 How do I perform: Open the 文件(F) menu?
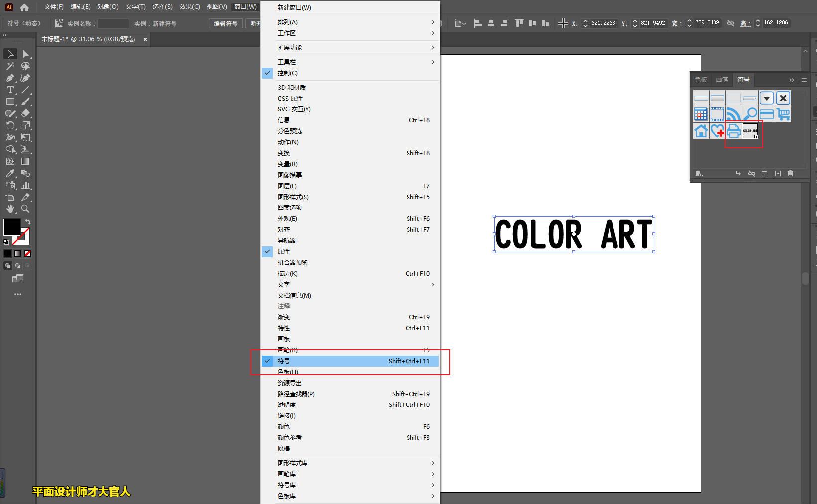click(54, 7)
